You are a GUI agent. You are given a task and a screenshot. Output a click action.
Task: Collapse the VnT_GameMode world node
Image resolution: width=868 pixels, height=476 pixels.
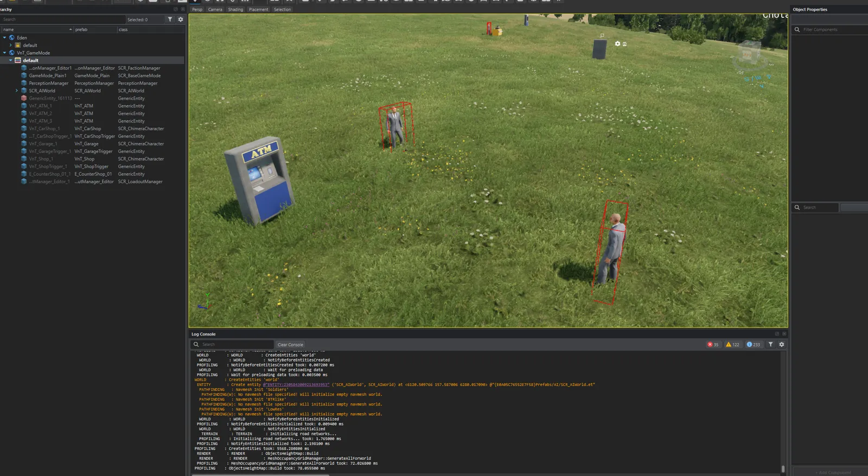click(5, 53)
